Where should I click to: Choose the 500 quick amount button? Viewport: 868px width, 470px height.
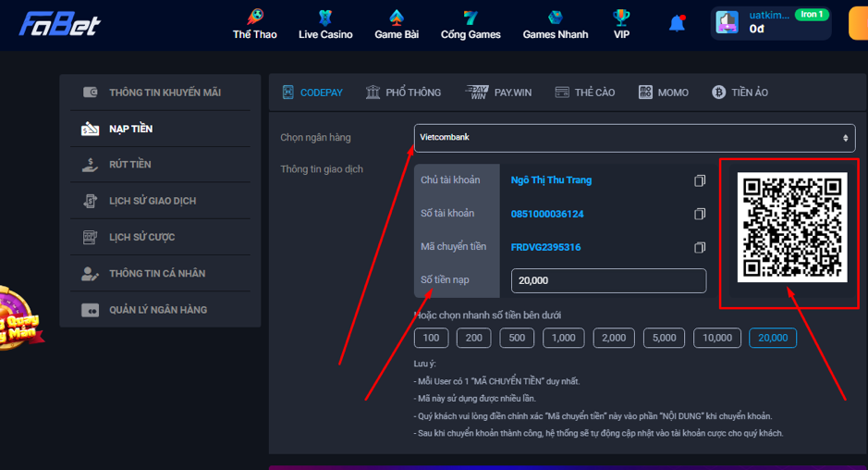click(517, 338)
